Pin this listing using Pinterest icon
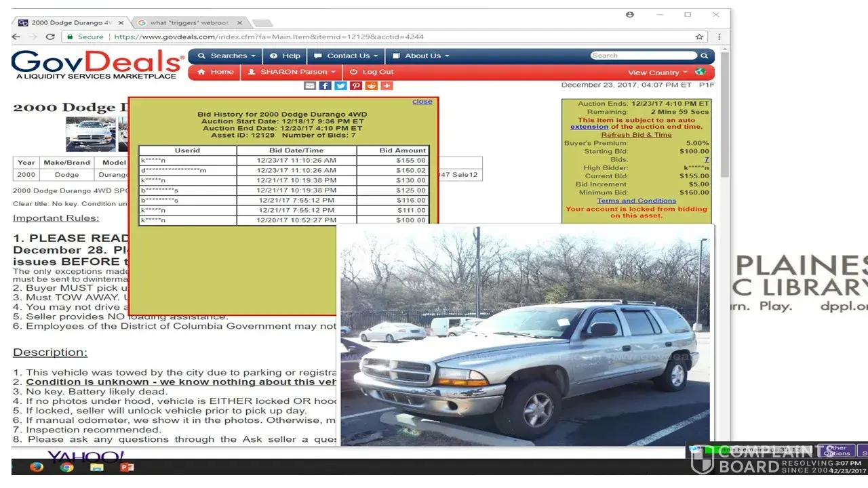Image resolution: width=868 pixels, height=488 pixels. (356, 85)
